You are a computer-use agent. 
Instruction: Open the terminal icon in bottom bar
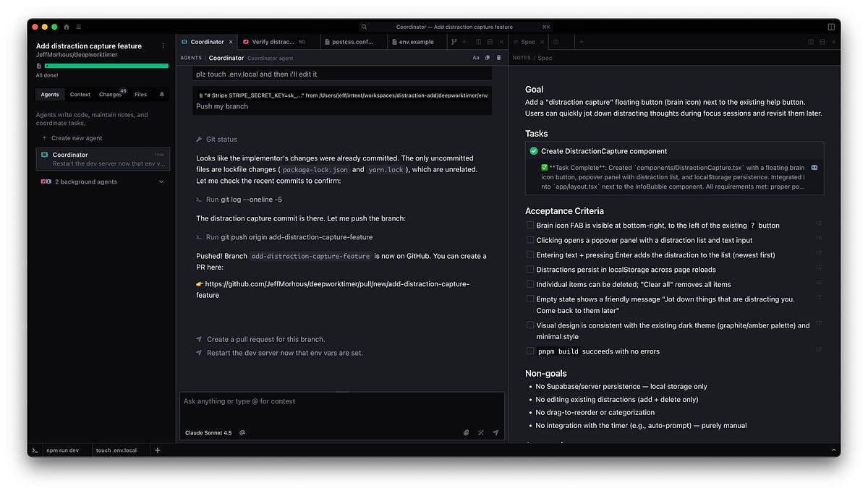click(x=34, y=450)
